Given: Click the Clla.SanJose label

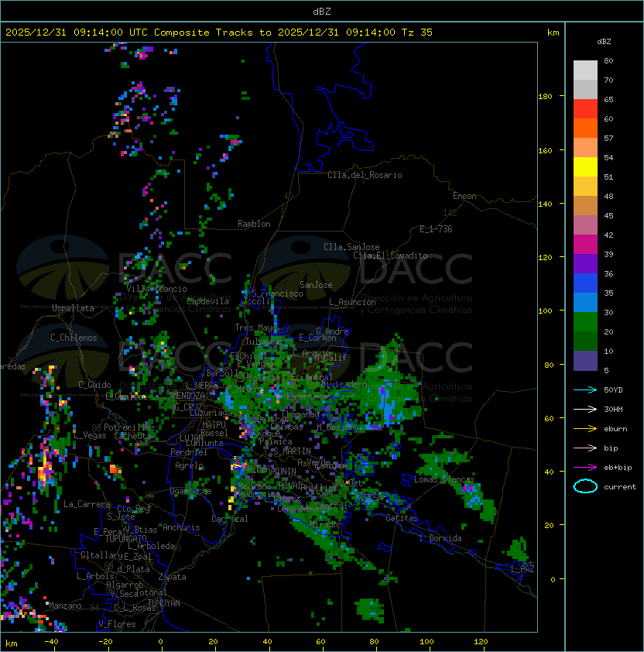Looking at the screenshot, I should pyautogui.click(x=351, y=247).
